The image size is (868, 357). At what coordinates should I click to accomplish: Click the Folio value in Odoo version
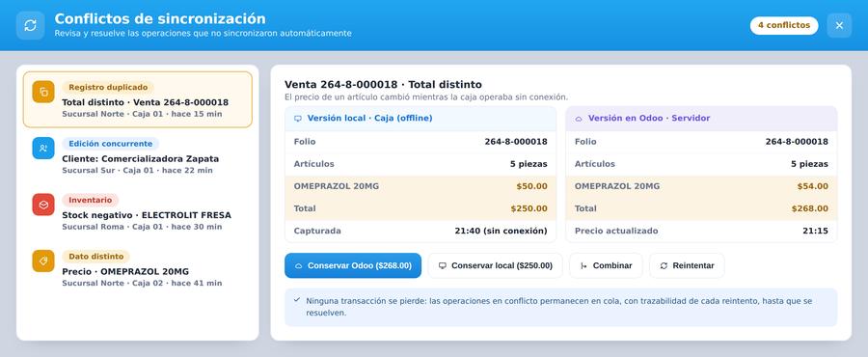point(798,142)
